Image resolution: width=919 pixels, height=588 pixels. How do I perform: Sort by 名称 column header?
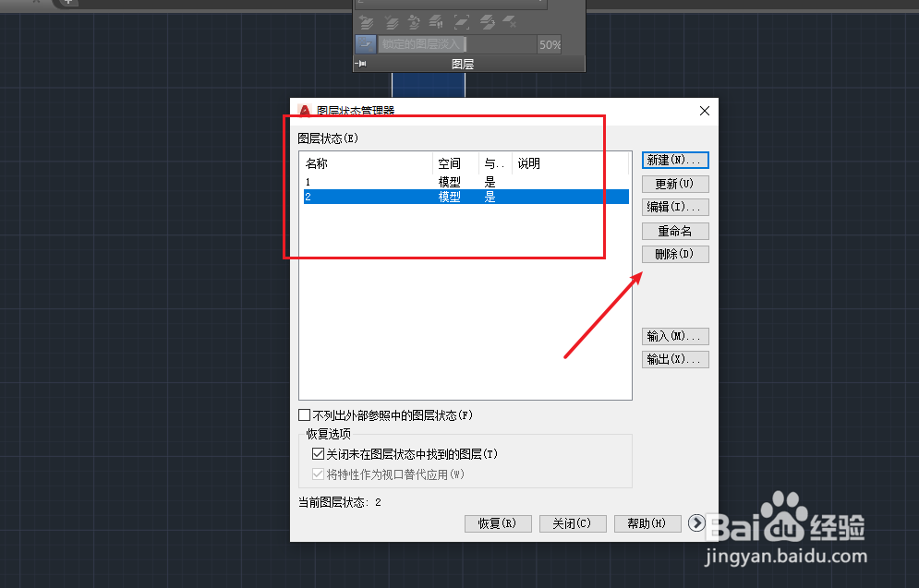point(367,163)
